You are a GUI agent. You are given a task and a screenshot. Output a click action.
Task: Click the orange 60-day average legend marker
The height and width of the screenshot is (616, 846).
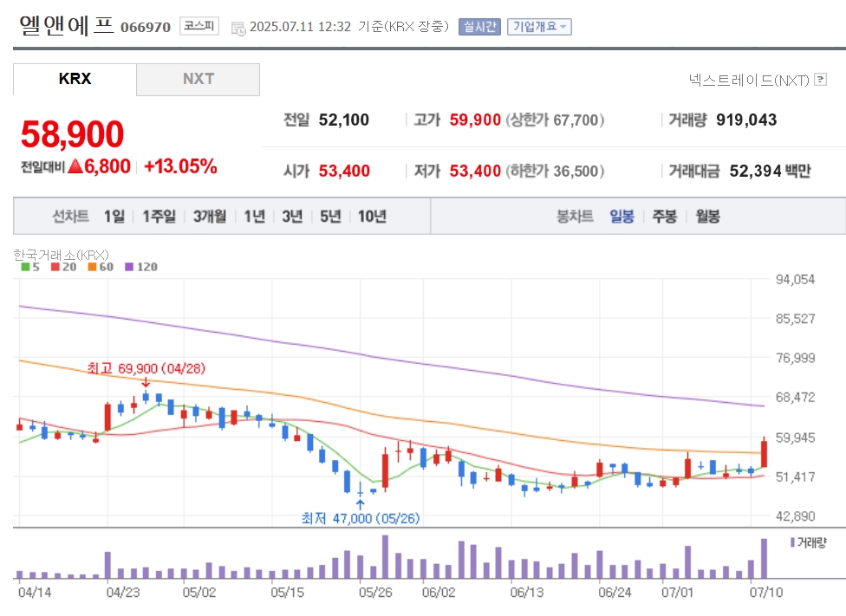pos(92,267)
